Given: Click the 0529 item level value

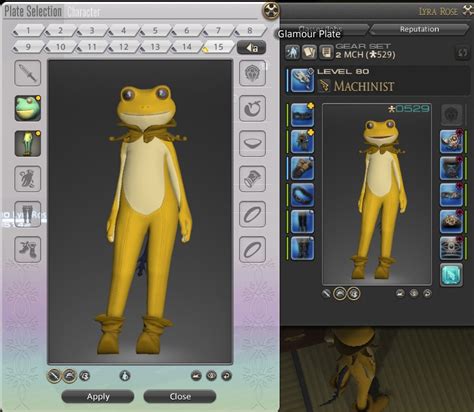Looking at the screenshot, I should [412, 109].
